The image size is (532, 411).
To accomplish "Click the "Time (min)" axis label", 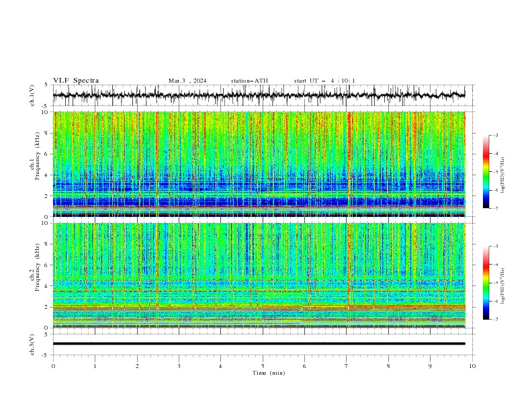I will coord(269,373).
